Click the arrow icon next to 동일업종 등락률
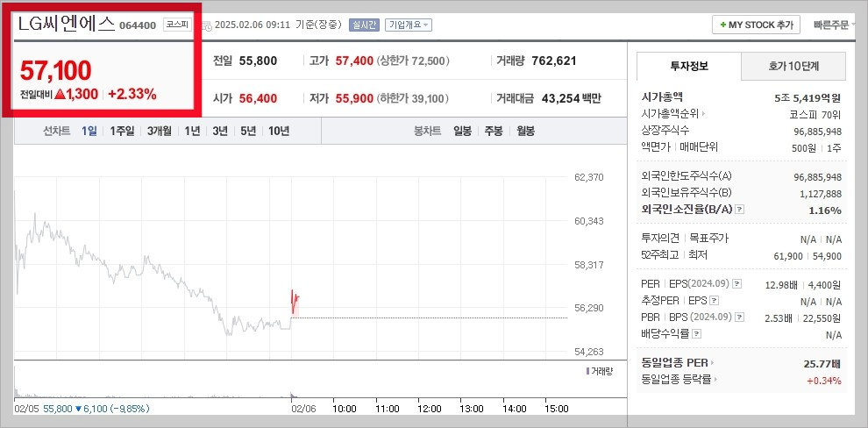The image size is (868, 428). (x=715, y=380)
